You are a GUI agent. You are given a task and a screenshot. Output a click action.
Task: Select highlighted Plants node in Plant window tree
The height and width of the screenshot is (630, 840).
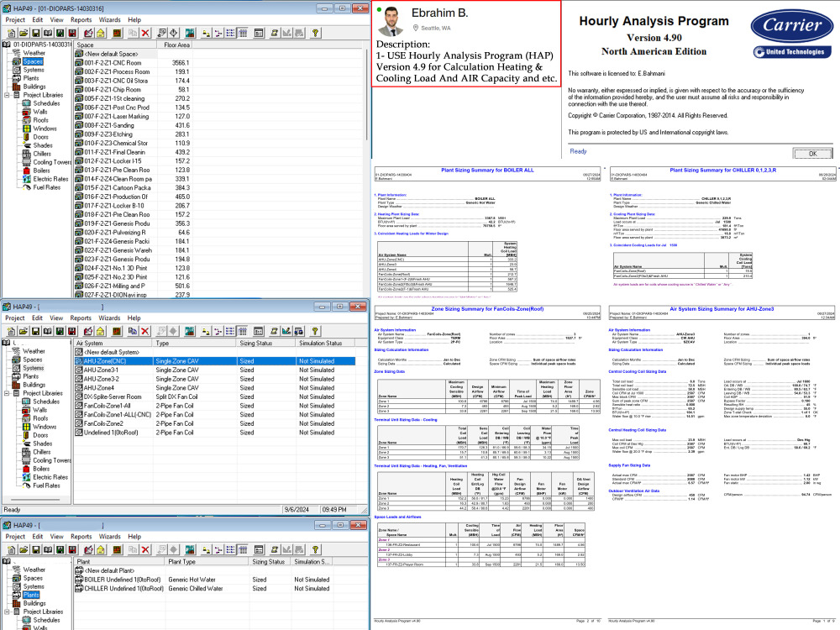[31, 595]
